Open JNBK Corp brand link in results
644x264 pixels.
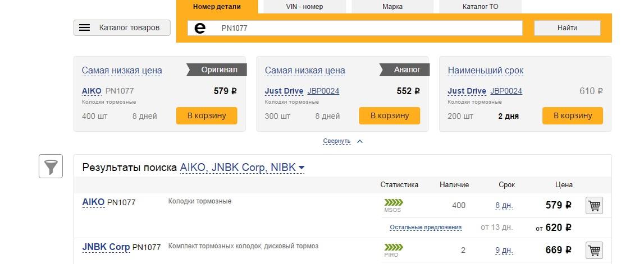point(106,247)
